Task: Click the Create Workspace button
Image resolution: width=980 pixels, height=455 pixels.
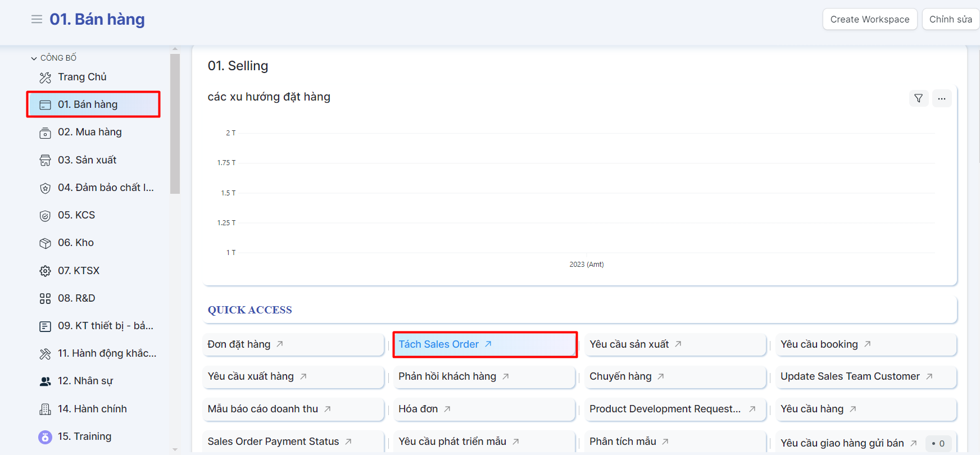Action: pyautogui.click(x=869, y=19)
